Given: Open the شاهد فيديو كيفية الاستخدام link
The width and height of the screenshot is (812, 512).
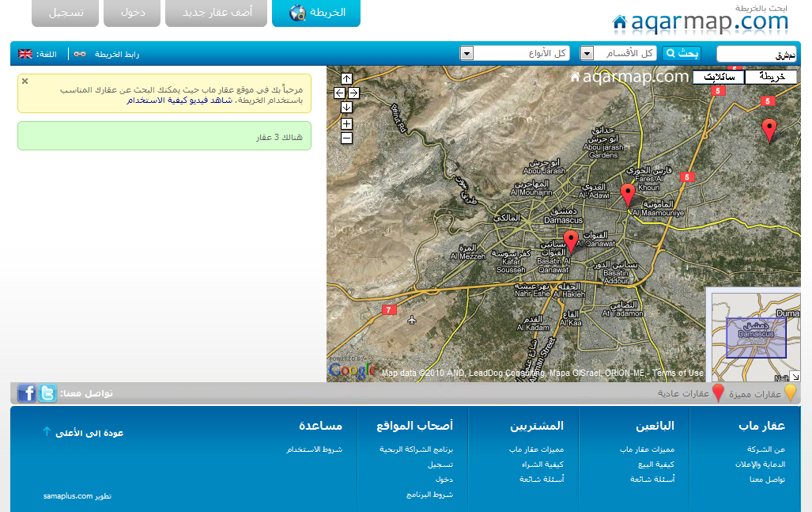Looking at the screenshot, I should click(x=179, y=100).
